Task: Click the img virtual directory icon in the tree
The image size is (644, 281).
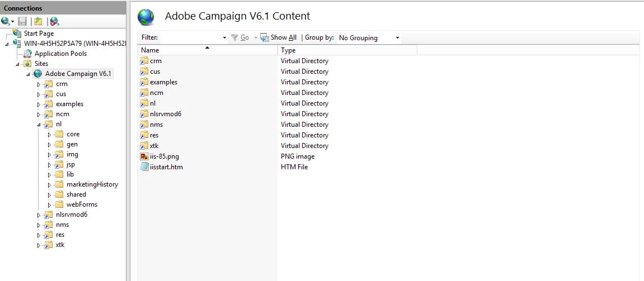Action: pyautogui.click(x=59, y=155)
